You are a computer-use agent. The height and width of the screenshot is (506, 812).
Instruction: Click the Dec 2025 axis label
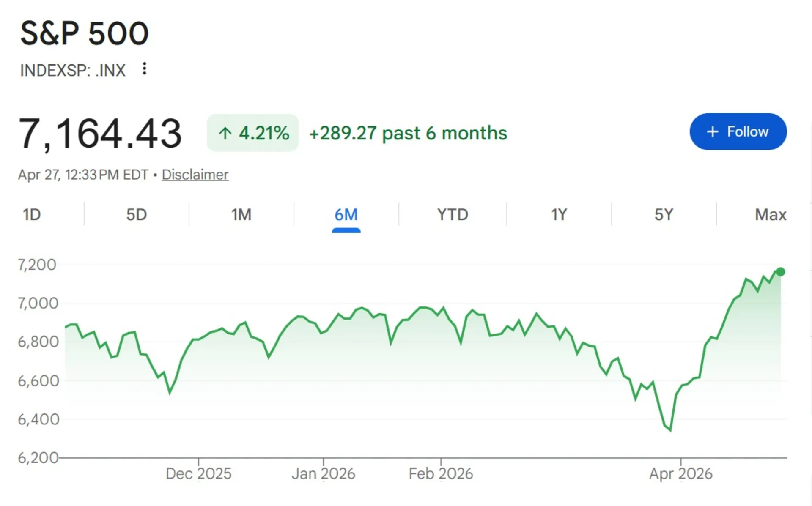click(198, 474)
